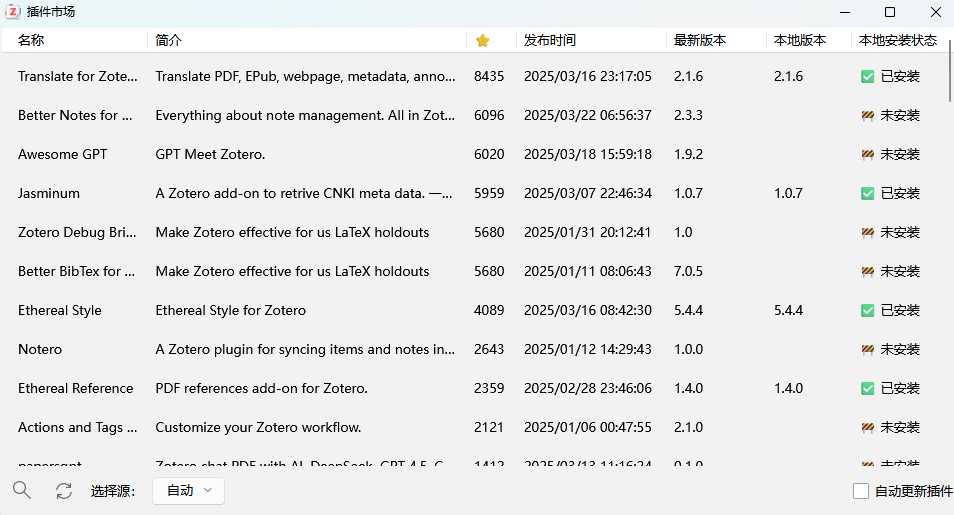Click not-installed icon for Zotero Debug Bridge
This screenshot has width=954, height=515.
(868, 233)
